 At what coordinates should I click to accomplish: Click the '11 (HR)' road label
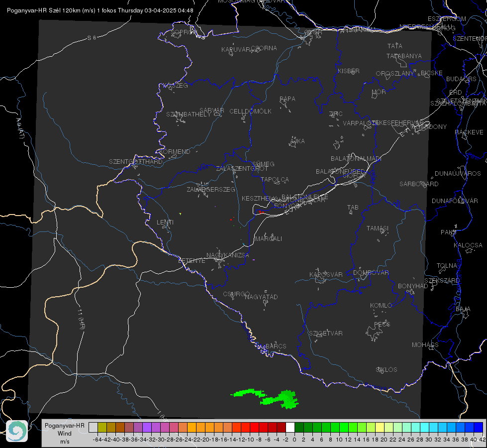(81, 319)
